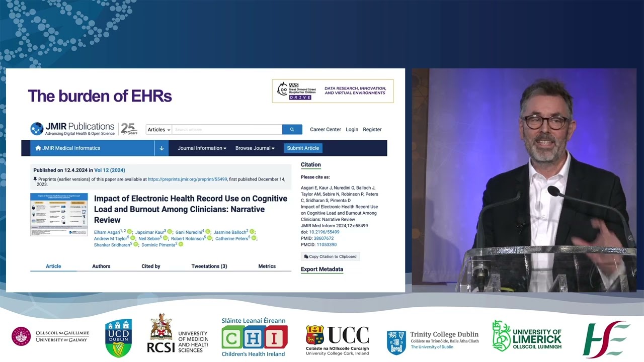Viewport: 644px width, 362px height.
Task: Click ORCID icon next to Elham Asgari
Action: coord(129,232)
